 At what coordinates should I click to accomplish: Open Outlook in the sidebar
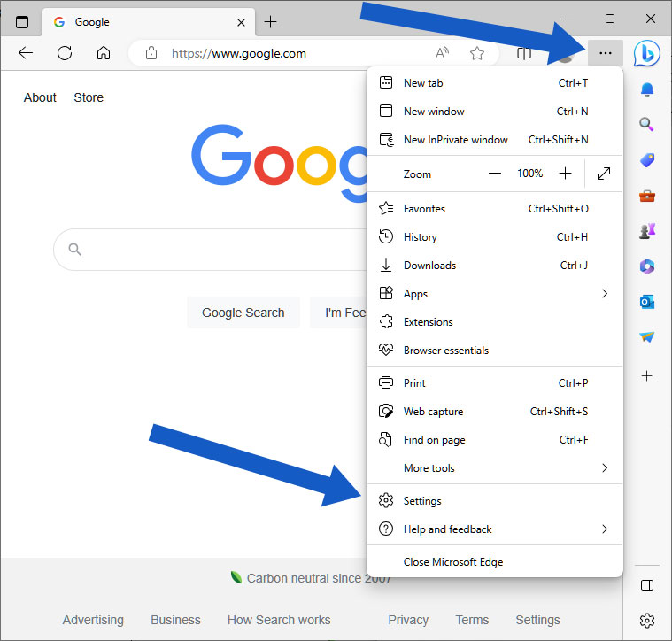647,302
